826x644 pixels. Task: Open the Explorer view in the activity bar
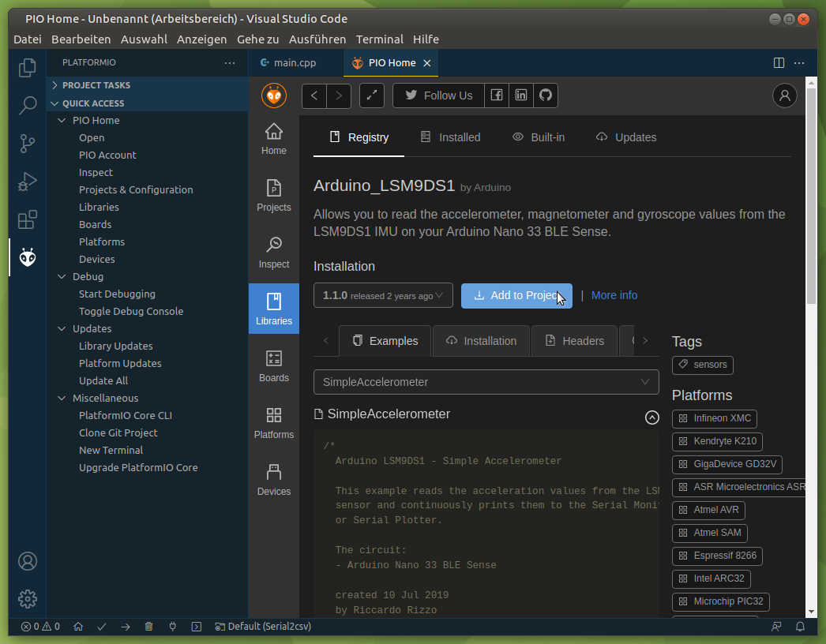pyautogui.click(x=28, y=67)
